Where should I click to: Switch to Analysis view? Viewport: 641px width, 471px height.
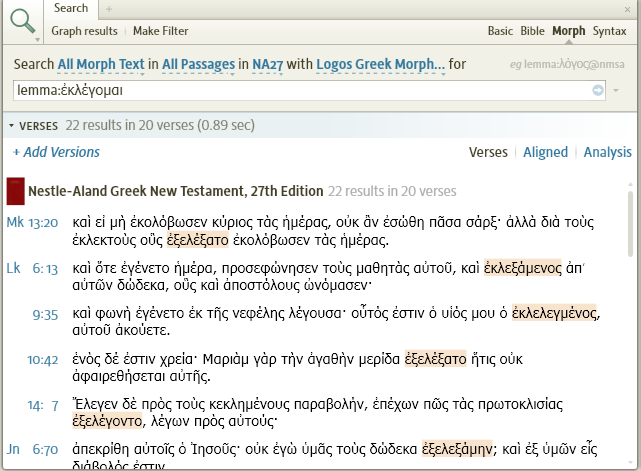[x=607, y=152]
